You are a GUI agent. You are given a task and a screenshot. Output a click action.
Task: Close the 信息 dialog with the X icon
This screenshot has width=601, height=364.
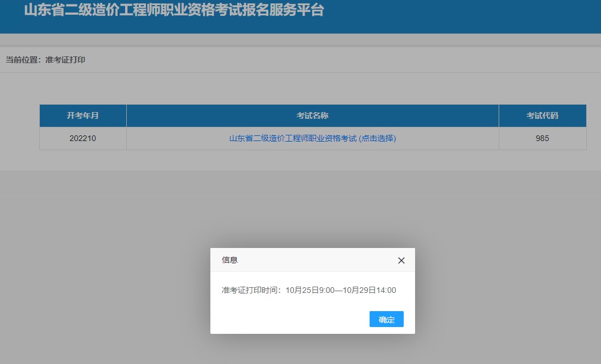pyautogui.click(x=401, y=260)
